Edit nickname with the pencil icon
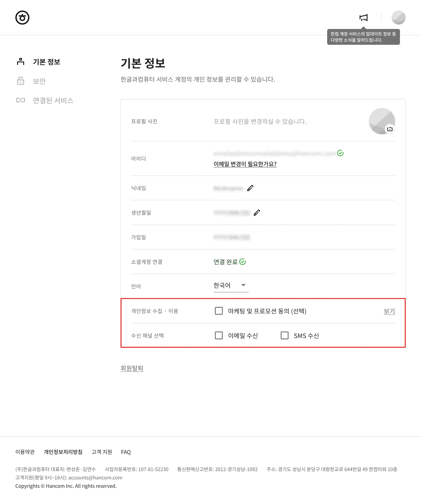This screenshot has width=421, height=504. pyautogui.click(x=250, y=188)
